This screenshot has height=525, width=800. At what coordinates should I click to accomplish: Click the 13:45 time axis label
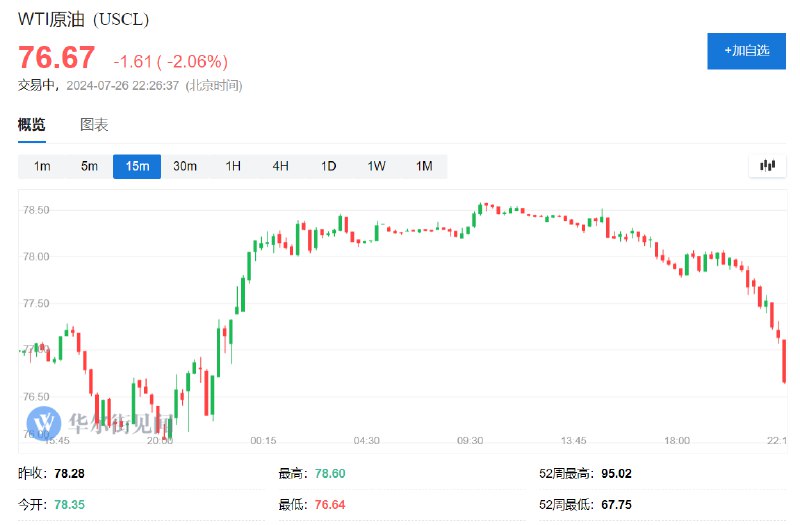(573, 440)
